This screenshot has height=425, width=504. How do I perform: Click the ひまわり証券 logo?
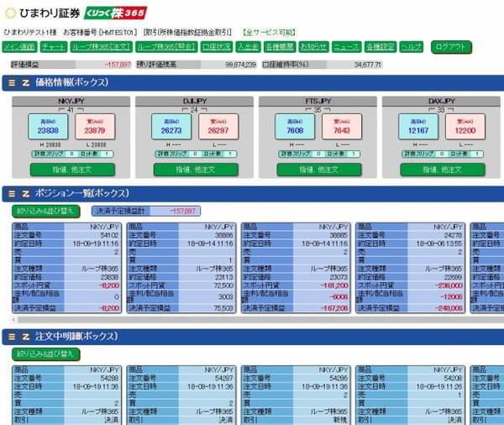(42, 13)
